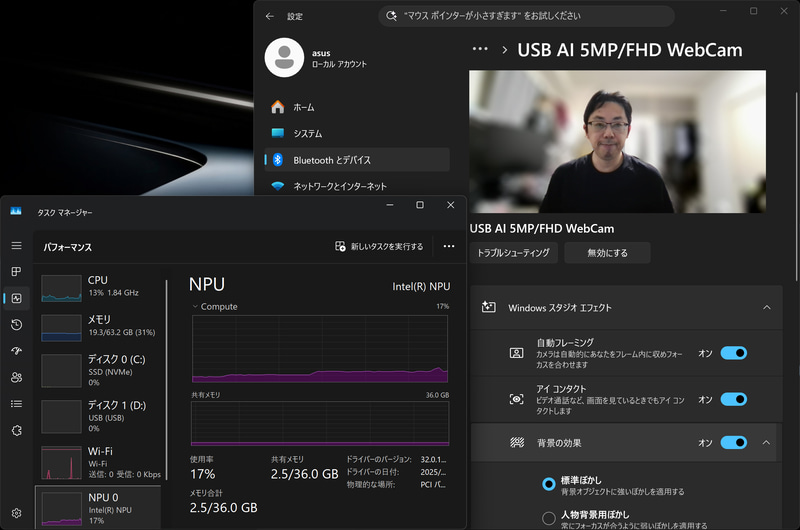Click 新しいタスクを実行する button

(379, 246)
